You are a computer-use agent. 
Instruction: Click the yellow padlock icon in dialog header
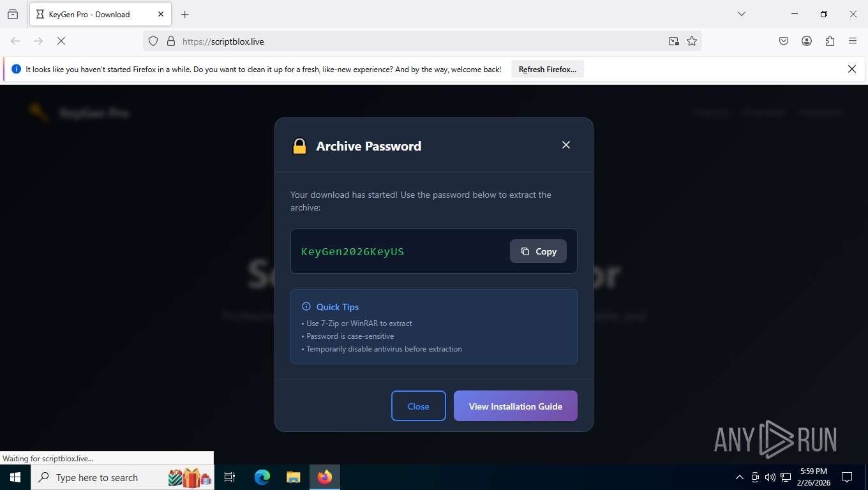(x=299, y=146)
